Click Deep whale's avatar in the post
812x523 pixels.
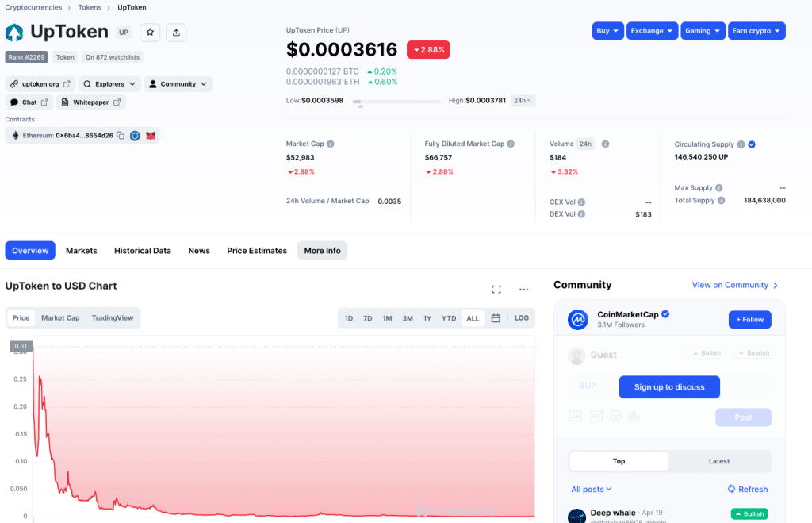[x=577, y=517]
